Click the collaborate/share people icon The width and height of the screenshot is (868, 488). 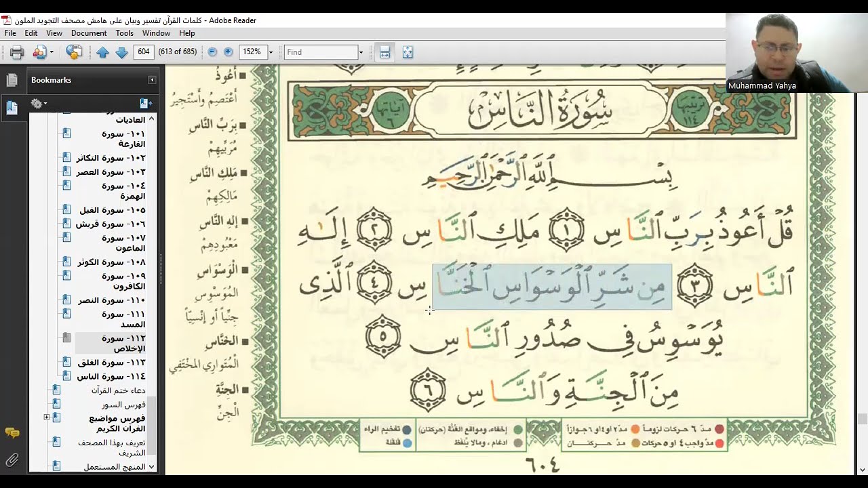click(39, 52)
